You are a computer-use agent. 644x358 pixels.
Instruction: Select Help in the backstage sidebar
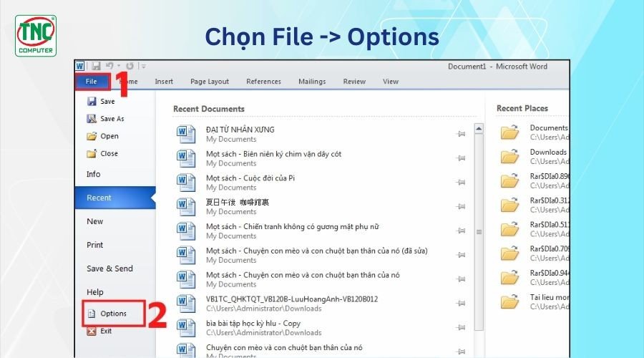(95, 292)
